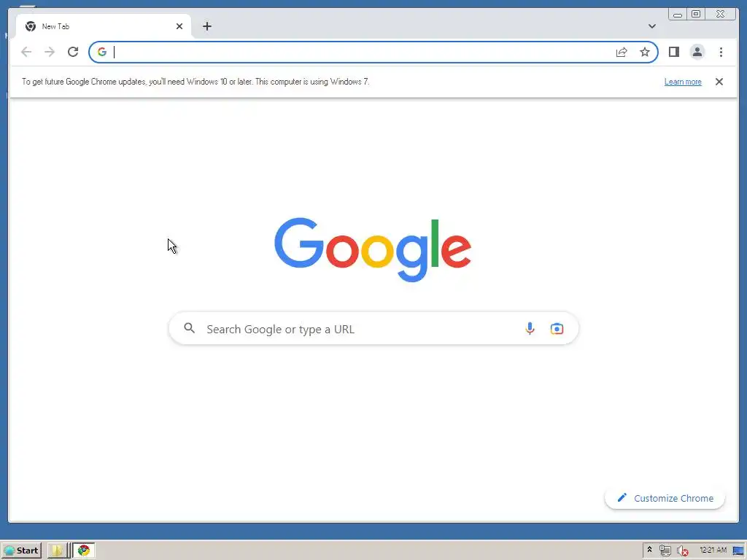Screen dimensions: 747x560
Task: Dismiss the Windows 7 update notice
Action: pos(719,82)
